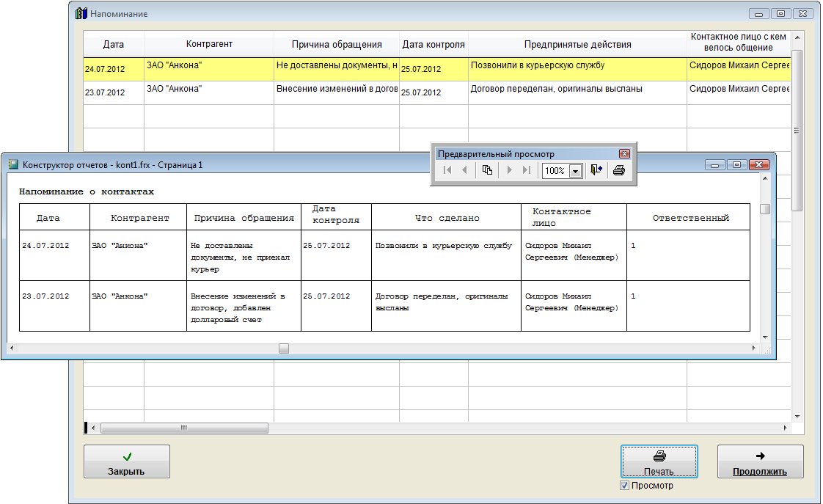Go to previous page in preview toolbar
Screen dimensions: 823x504
click(464, 170)
